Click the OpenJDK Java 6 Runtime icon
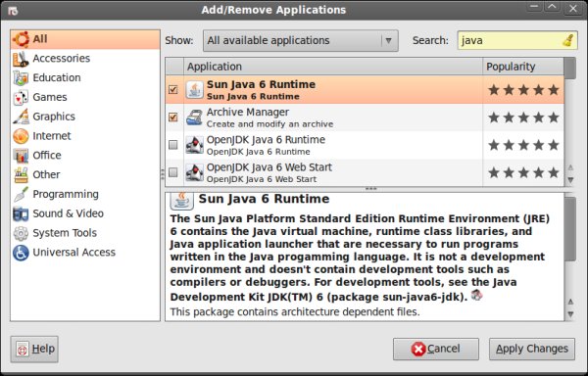 click(195, 145)
